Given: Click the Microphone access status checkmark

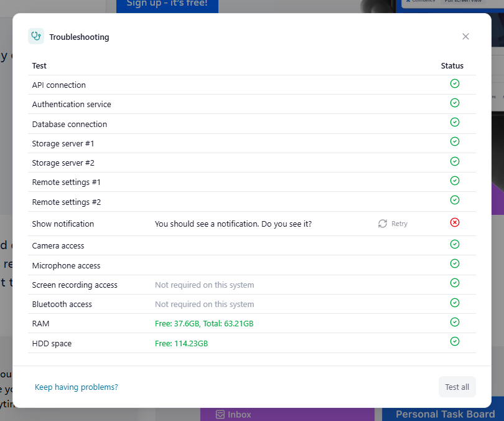Looking at the screenshot, I should tap(454, 263).
